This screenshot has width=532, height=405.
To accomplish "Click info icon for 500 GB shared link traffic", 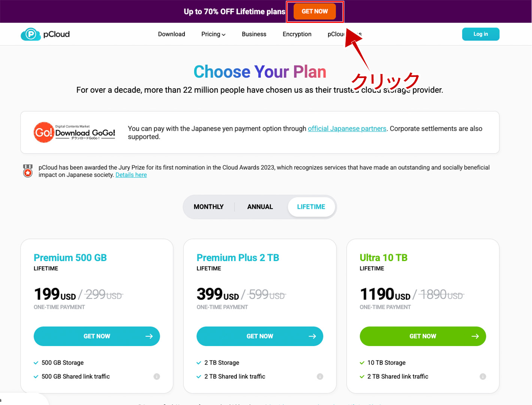I will [157, 376].
